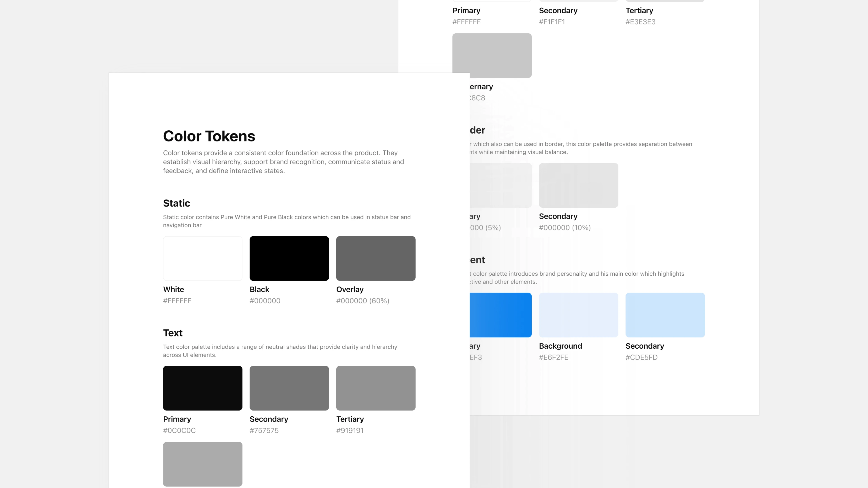Select the unlabeled light gray swatch under #0C0C0C
This screenshot has width=868, height=488.
click(203, 464)
